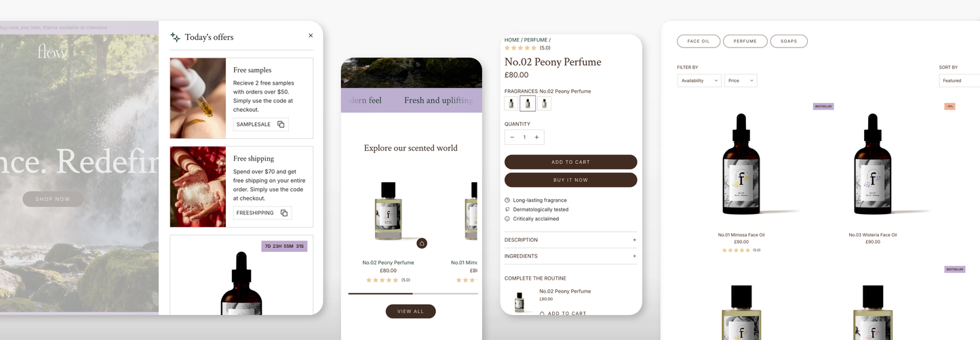Open the Price filter dropdown
Screen dimensions: 980x340
[x=741, y=81]
